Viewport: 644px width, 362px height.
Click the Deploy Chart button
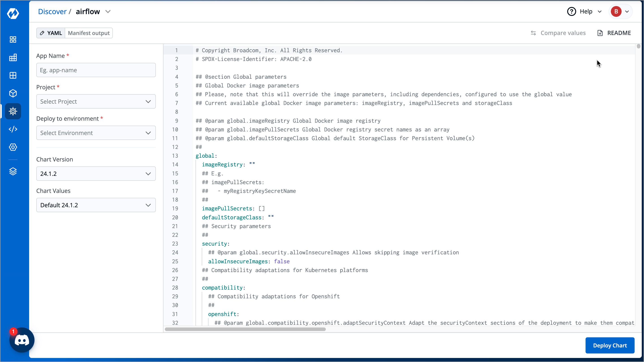pos(610,345)
